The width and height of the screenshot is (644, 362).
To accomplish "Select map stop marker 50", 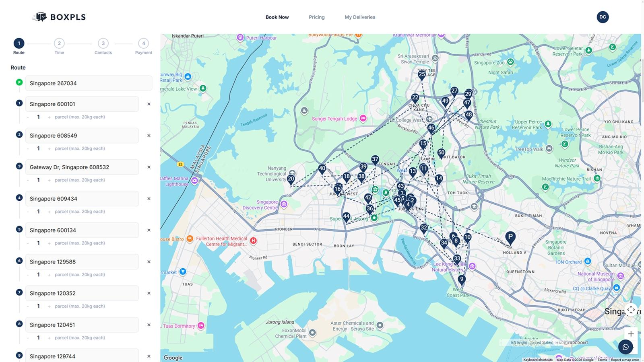I will pos(441,153).
